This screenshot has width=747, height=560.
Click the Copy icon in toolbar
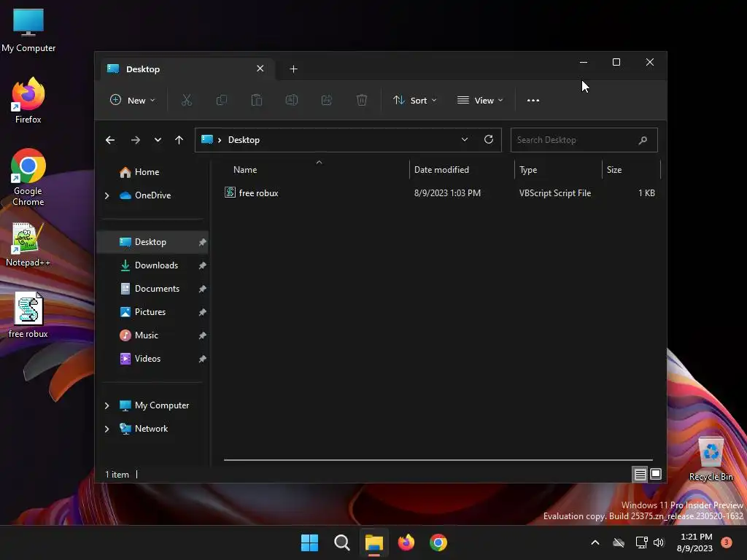pos(222,100)
